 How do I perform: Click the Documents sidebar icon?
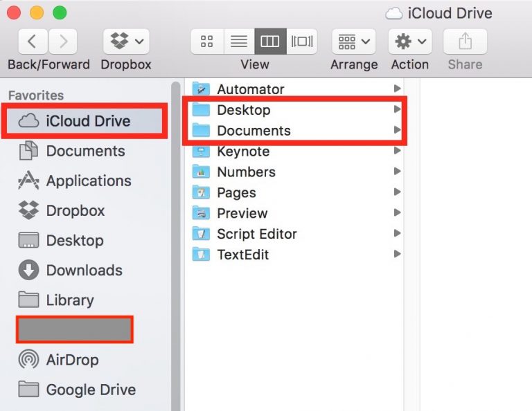(28, 150)
